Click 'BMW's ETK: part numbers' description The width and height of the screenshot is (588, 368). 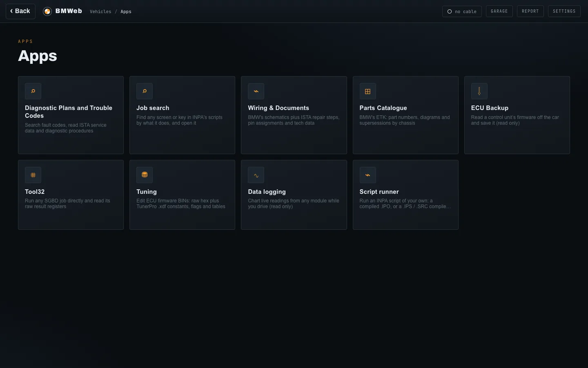pyautogui.click(x=405, y=120)
